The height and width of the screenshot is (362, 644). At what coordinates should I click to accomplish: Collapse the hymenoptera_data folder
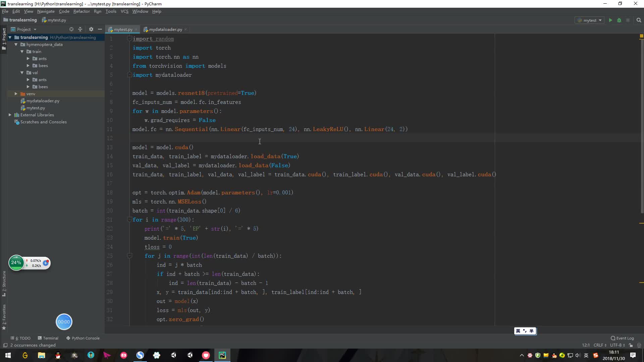point(15,44)
